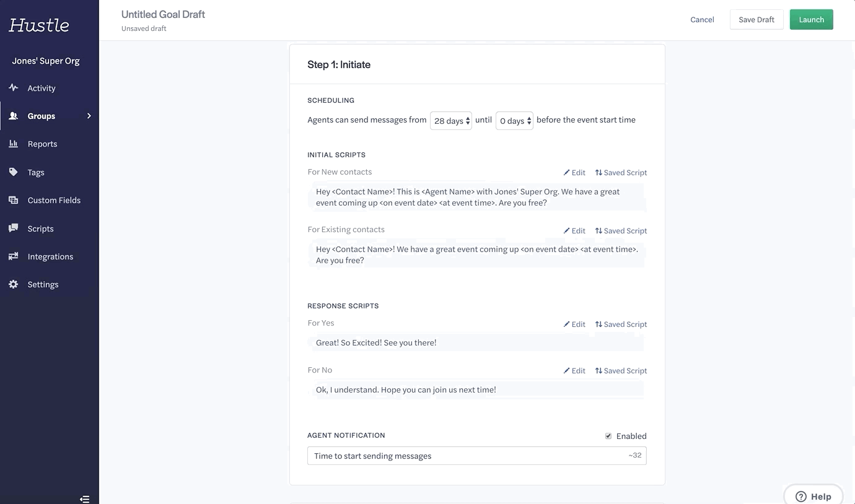Open the 28 days scheduling dropdown
Image resolution: width=855 pixels, height=504 pixels.
coord(451,121)
